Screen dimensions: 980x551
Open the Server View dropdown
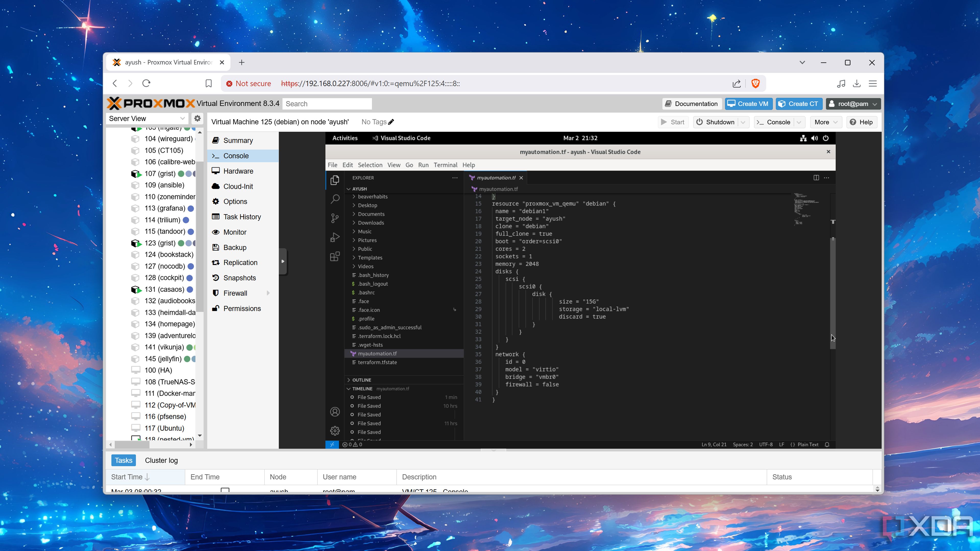point(183,118)
